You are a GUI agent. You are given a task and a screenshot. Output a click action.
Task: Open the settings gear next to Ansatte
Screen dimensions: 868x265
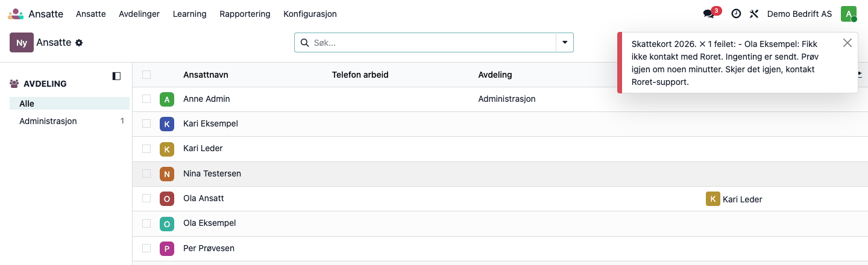click(x=79, y=43)
